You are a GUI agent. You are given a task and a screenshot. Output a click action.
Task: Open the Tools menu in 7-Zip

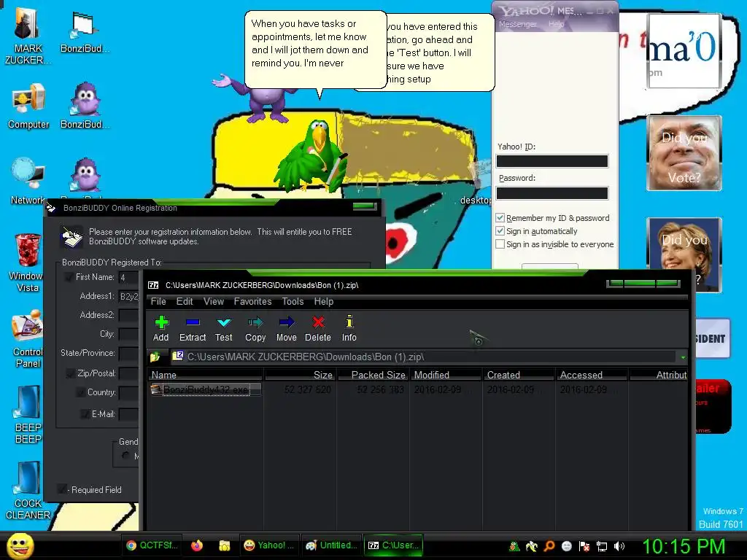click(x=293, y=301)
